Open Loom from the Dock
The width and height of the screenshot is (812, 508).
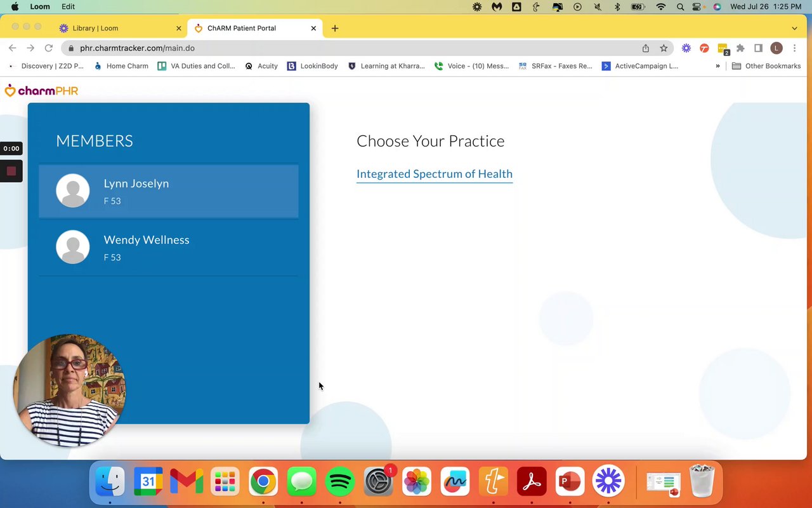coord(608,482)
